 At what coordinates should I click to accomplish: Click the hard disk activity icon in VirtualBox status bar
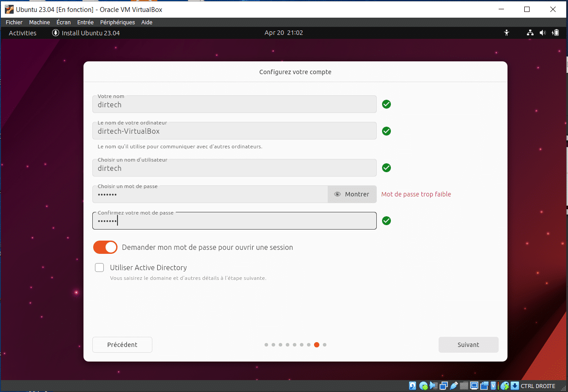(413, 386)
